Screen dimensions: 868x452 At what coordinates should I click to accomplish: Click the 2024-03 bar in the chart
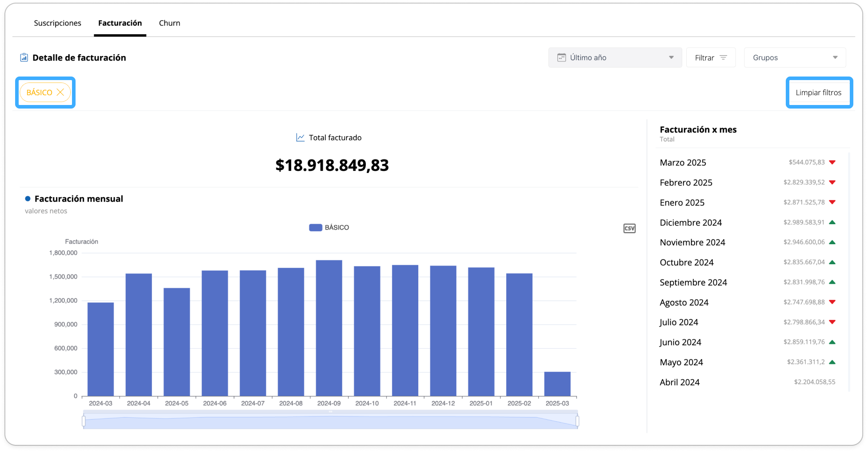click(100, 349)
